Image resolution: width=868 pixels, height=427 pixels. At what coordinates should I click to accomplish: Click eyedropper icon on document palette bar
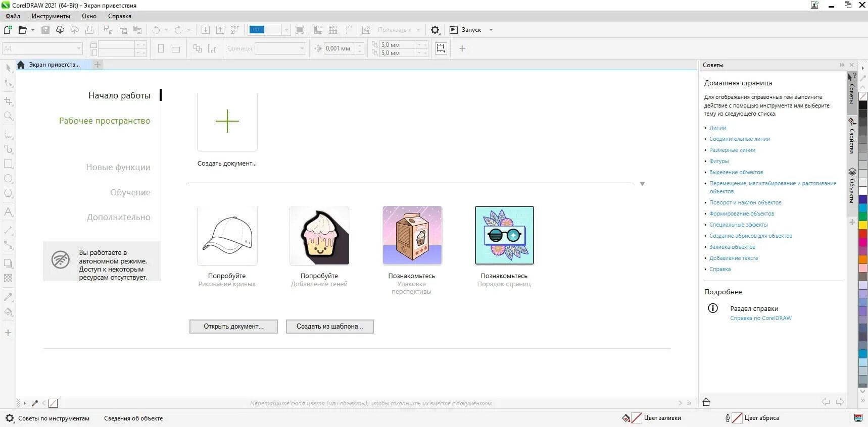coord(35,403)
